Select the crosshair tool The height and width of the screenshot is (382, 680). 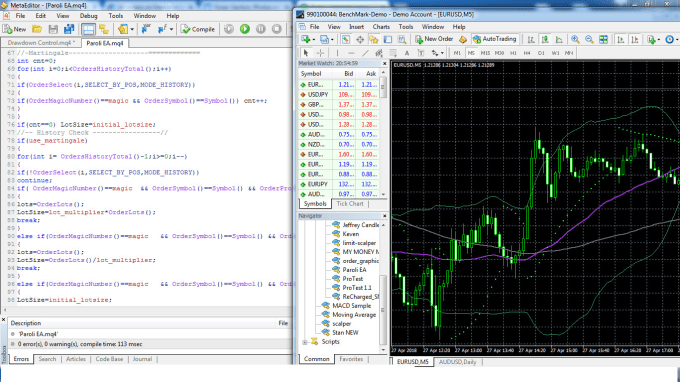320,53
